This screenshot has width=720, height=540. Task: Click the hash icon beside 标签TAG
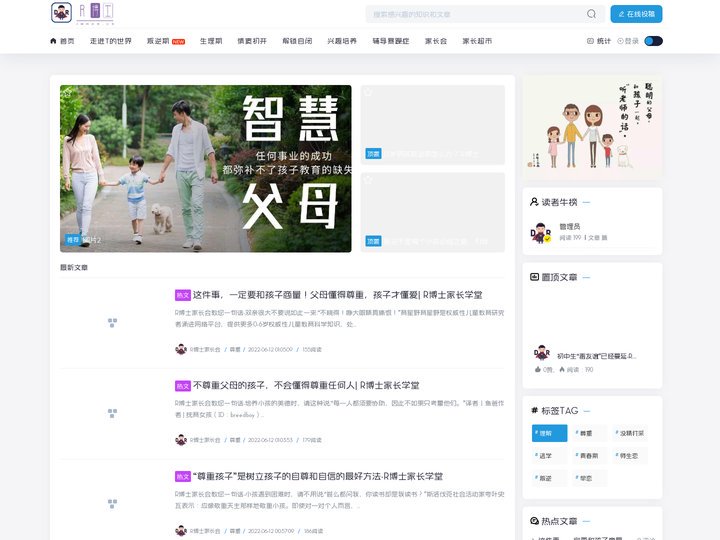[534, 411]
